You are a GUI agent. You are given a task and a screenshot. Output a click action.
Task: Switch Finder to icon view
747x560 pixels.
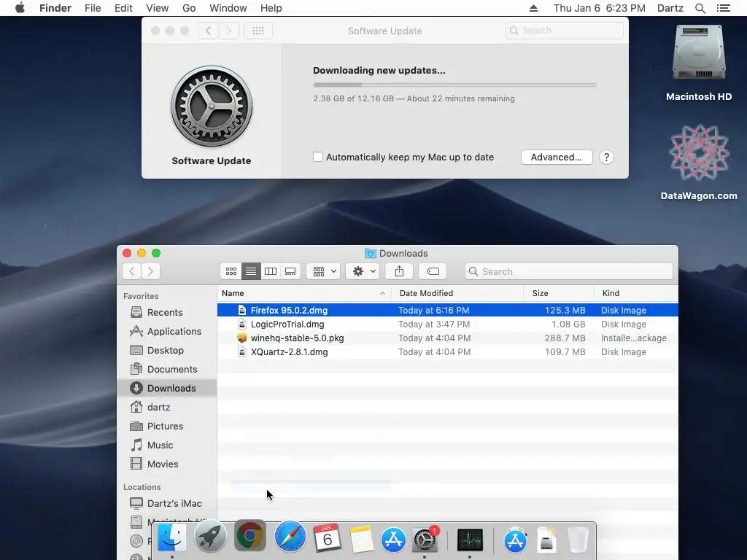click(231, 271)
